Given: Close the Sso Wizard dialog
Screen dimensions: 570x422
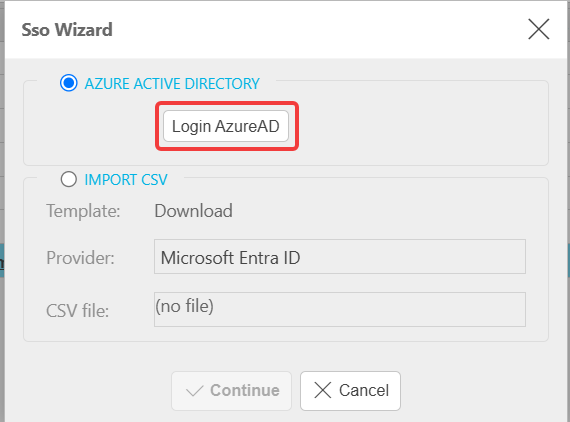Looking at the screenshot, I should (x=538, y=29).
